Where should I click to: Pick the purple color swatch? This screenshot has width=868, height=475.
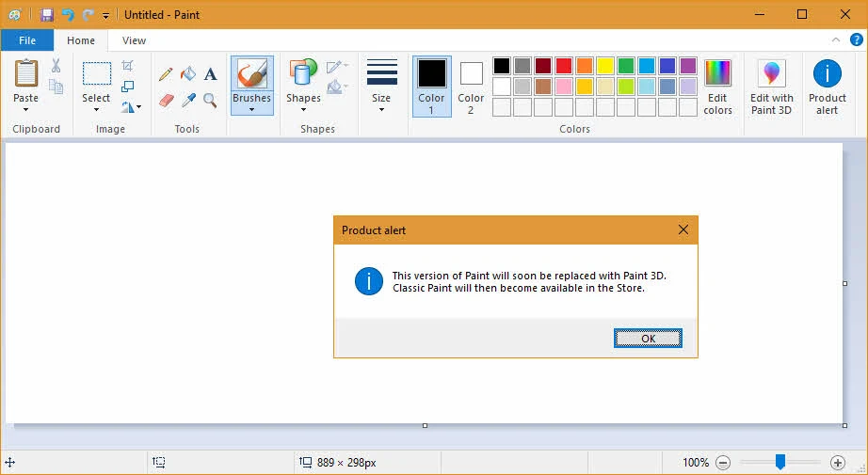coord(688,66)
